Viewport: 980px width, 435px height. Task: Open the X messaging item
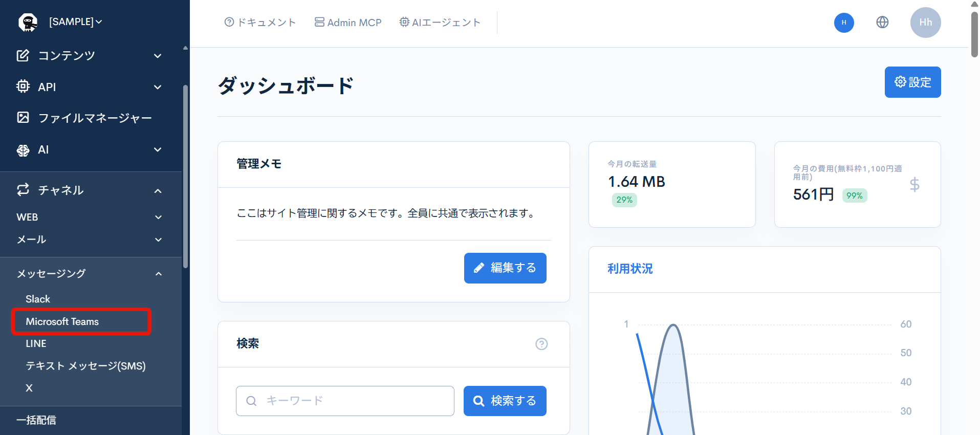coord(29,388)
